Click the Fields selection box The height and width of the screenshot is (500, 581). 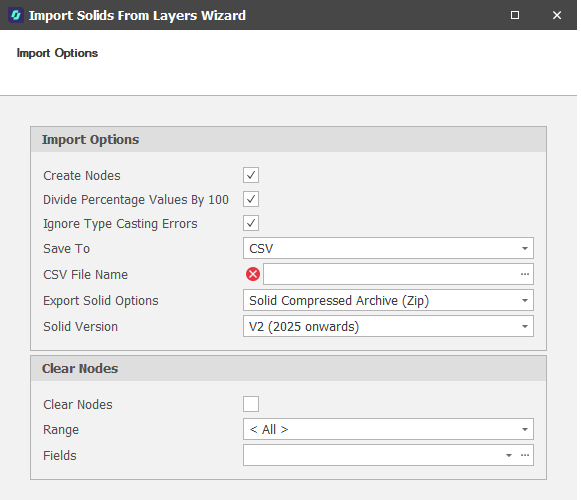pos(372,455)
